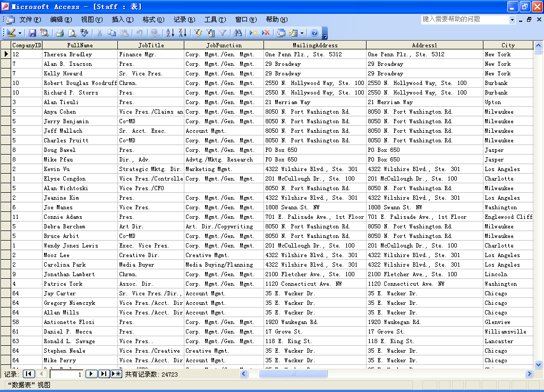
Task: Open Find with the binoculars icon
Action: click(x=238, y=33)
